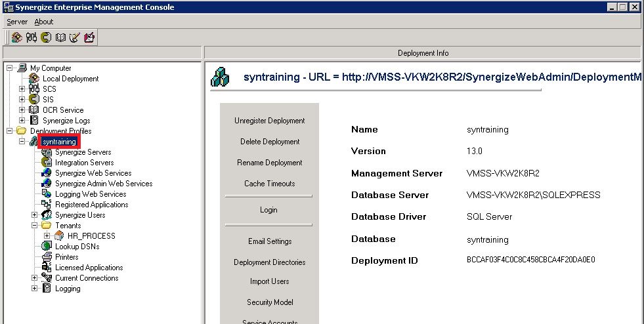Click the Lookup DSNs node icon
The height and width of the screenshot is (324, 644).
click(47, 246)
